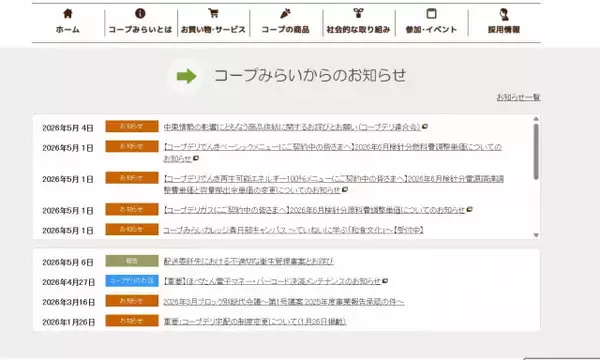Click the info icon above コープみらいとは

point(140,13)
